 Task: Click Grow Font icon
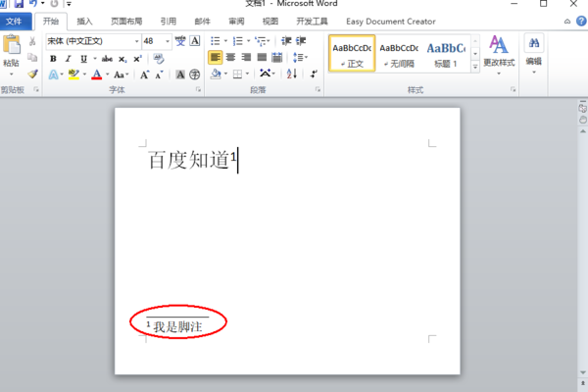coord(145,74)
